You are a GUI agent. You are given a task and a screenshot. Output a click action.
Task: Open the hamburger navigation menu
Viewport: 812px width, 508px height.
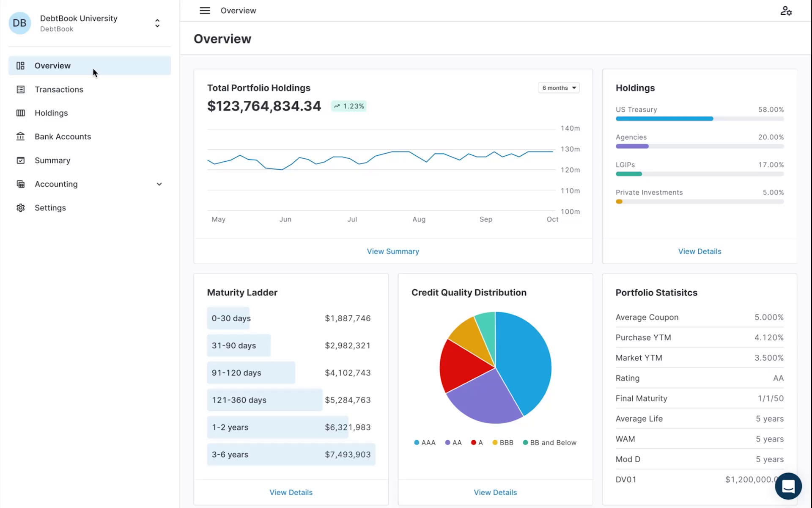[x=205, y=11]
